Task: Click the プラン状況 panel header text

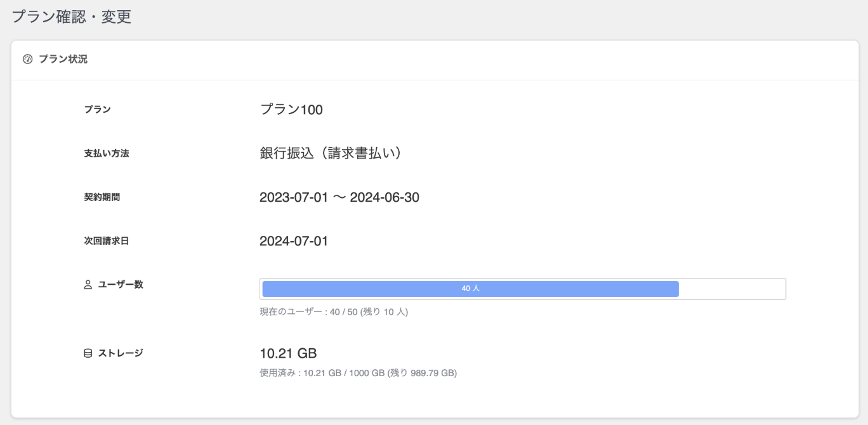Action: click(63, 60)
